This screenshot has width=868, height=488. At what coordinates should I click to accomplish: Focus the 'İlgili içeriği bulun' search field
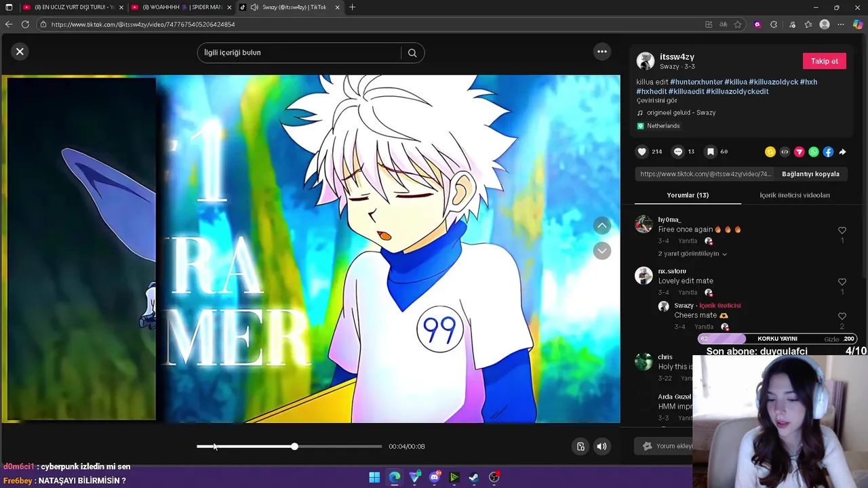tap(298, 53)
